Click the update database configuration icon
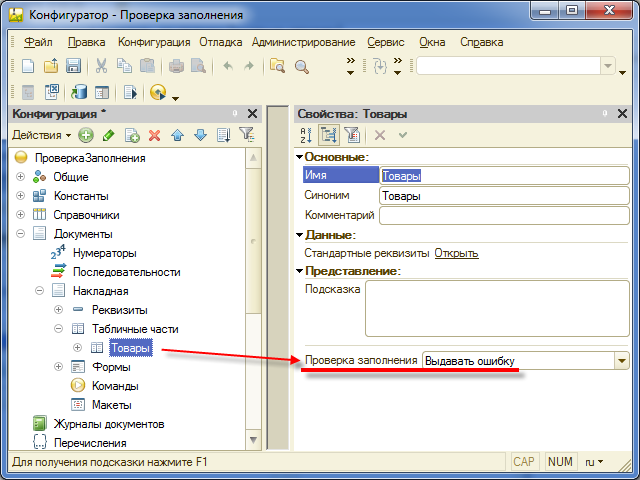640x480 pixels. [78, 92]
